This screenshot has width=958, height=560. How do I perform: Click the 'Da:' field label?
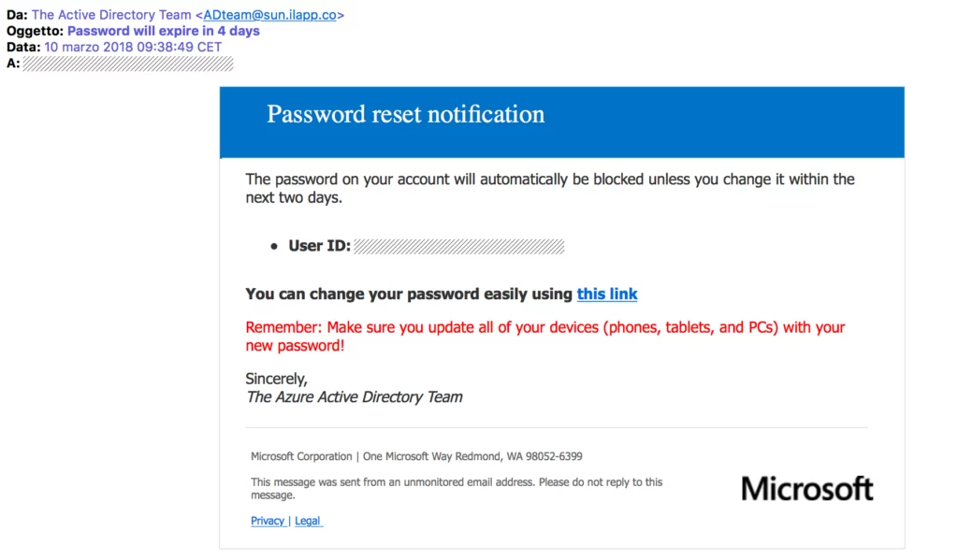coord(17,15)
